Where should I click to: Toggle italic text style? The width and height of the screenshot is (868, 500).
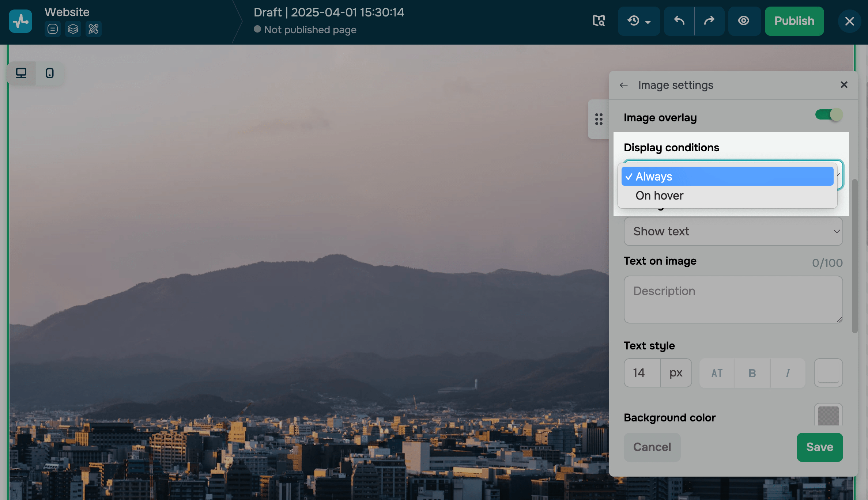(x=788, y=373)
